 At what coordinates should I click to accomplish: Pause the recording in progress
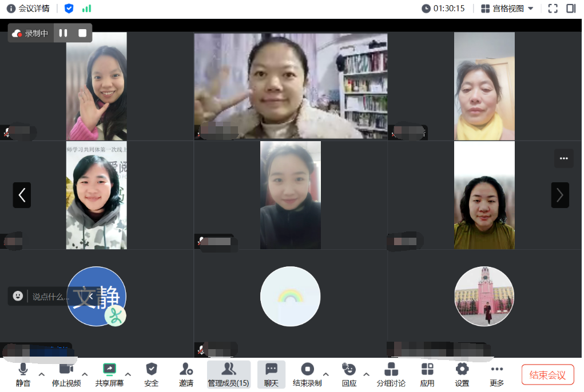63,33
